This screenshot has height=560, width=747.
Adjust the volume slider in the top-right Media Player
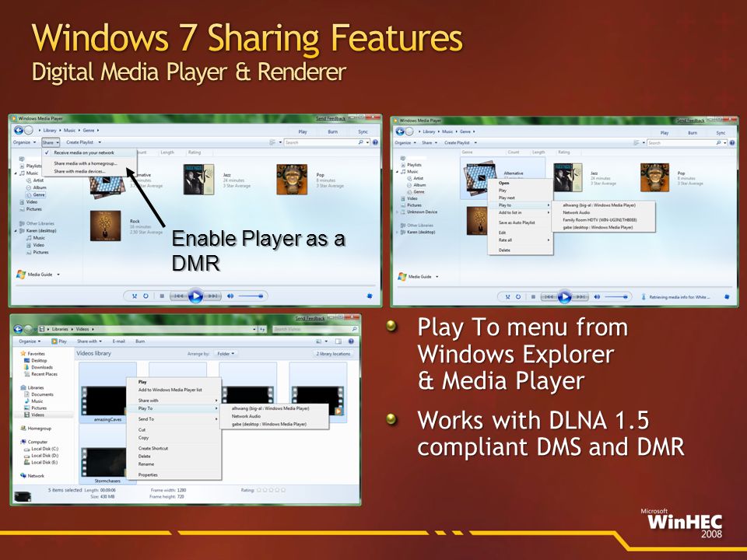617,297
